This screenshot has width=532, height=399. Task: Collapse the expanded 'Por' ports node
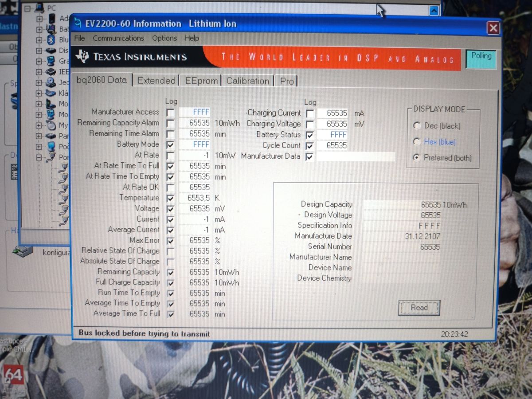click(39, 157)
